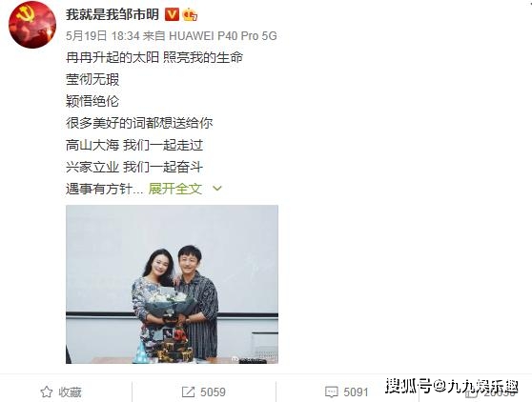Click the 5月19日 18:34 timestamp
The image size is (532, 402).
103,35
